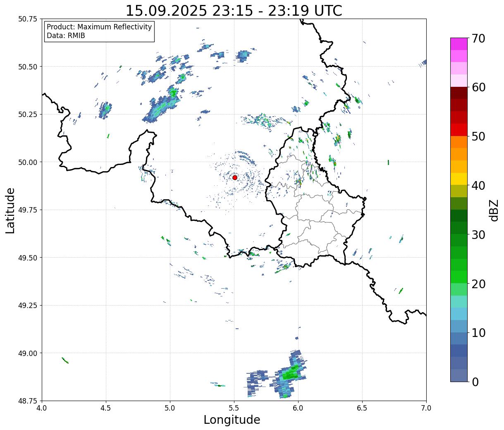The height and width of the screenshot is (430, 504).
Task: Click the latitude tick label 49.00
Action: coord(28,353)
